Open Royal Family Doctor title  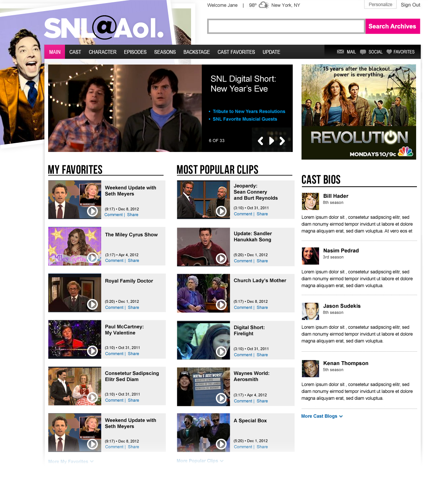129,281
